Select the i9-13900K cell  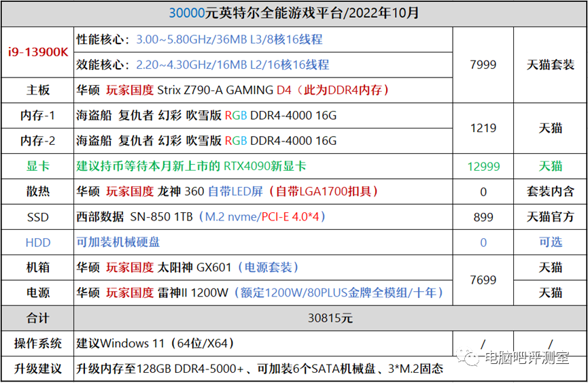click(37, 52)
